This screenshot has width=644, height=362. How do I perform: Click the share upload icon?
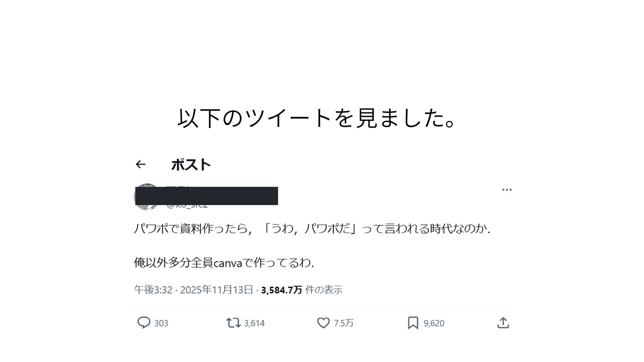click(x=503, y=323)
